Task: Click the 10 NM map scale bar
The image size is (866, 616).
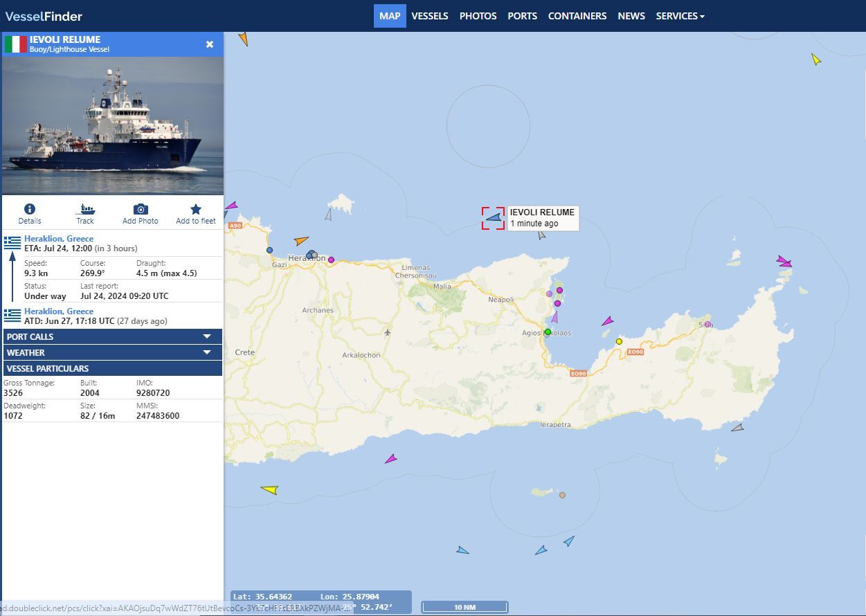Action: (x=464, y=607)
